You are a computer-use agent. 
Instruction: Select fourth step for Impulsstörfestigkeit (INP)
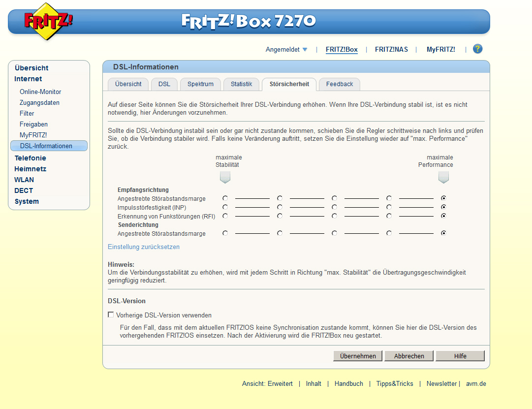pos(389,207)
